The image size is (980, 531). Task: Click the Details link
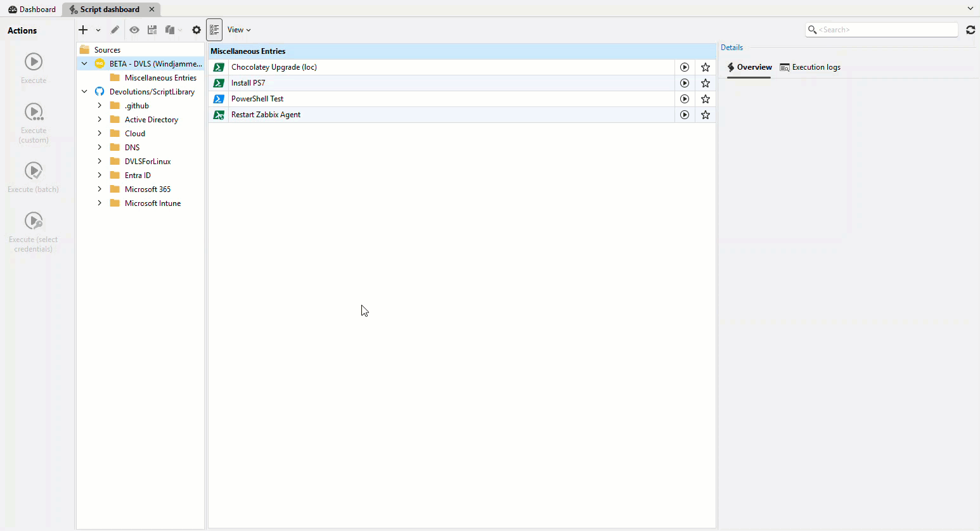pyautogui.click(x=732, y=48)
